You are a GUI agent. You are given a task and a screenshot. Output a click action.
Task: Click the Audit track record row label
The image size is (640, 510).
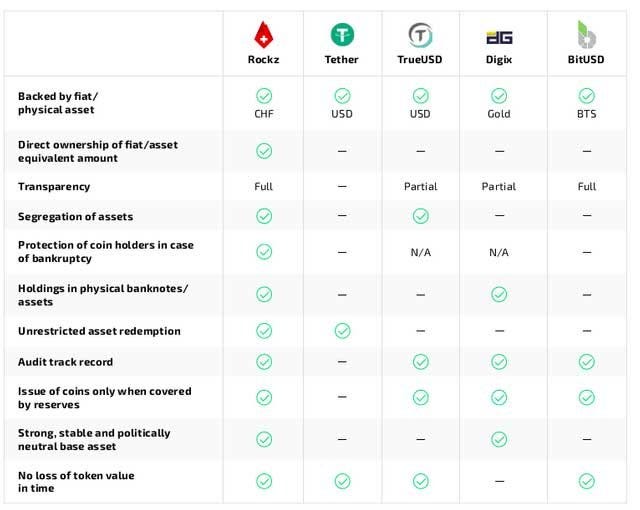[x=65, y=362]
